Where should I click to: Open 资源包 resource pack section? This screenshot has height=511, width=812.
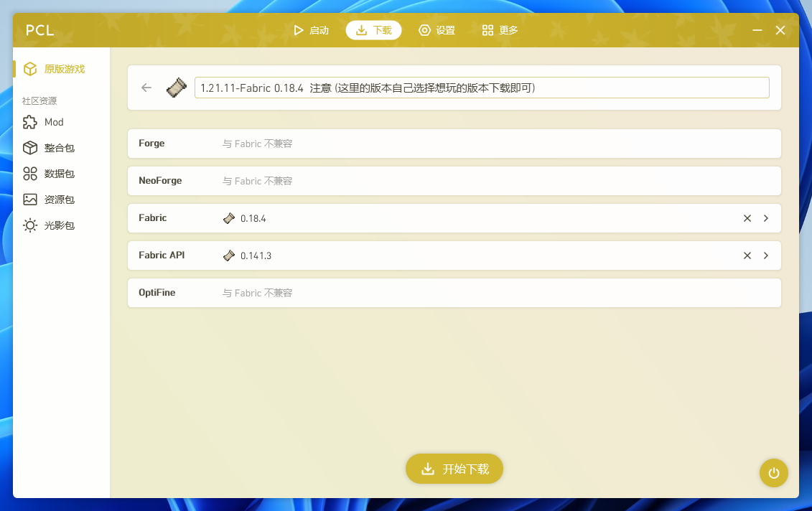pyautogui.click(x=59, y=200)
